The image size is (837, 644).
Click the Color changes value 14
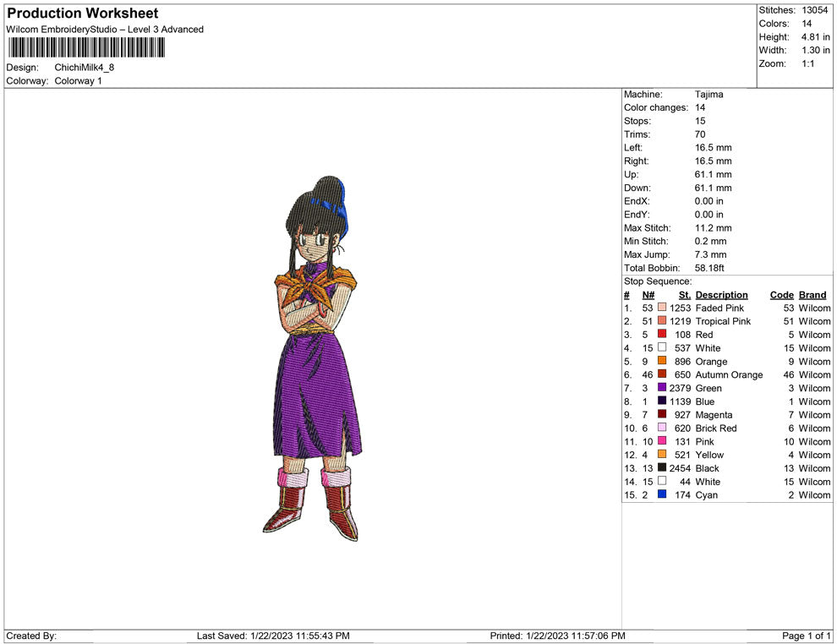coord(700,108)
